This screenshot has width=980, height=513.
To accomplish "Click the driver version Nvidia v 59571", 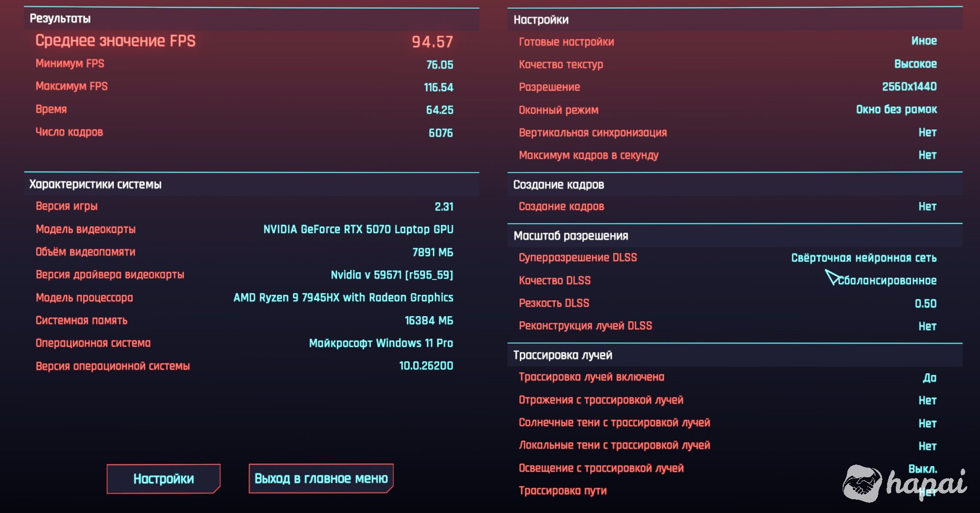I will click(392, 275).
